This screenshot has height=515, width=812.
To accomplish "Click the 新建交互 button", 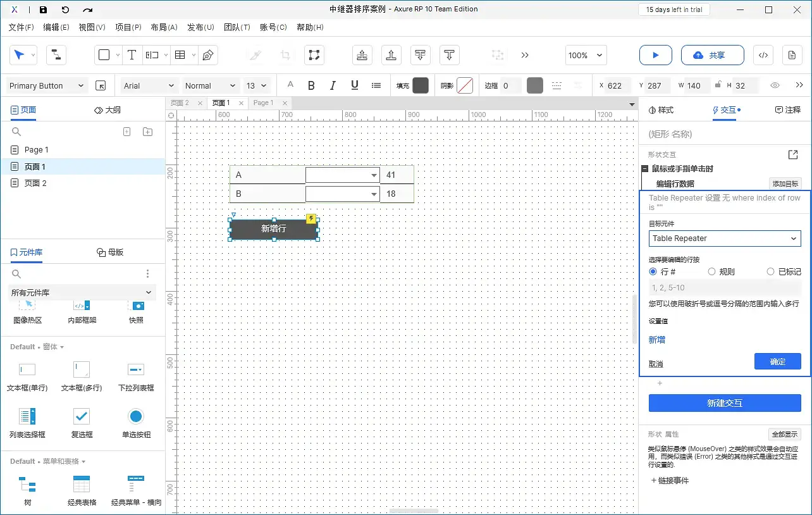I will [x=725, y=403].
